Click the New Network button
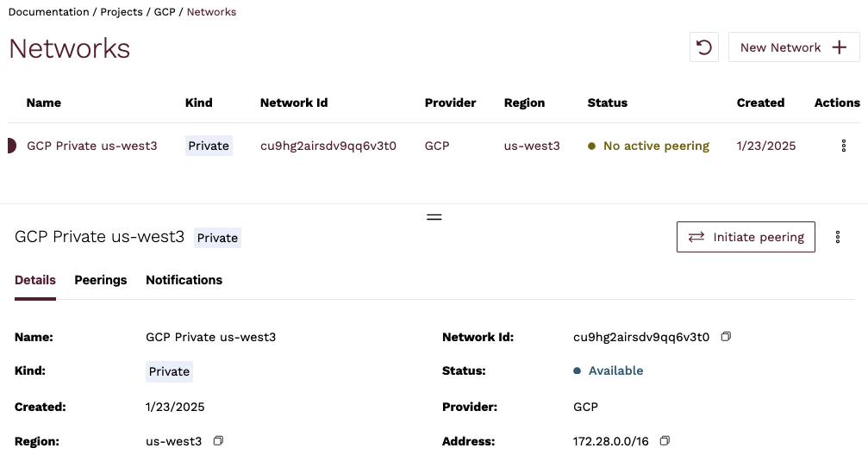Screen dimensions: 868x473 pos(793,47)
